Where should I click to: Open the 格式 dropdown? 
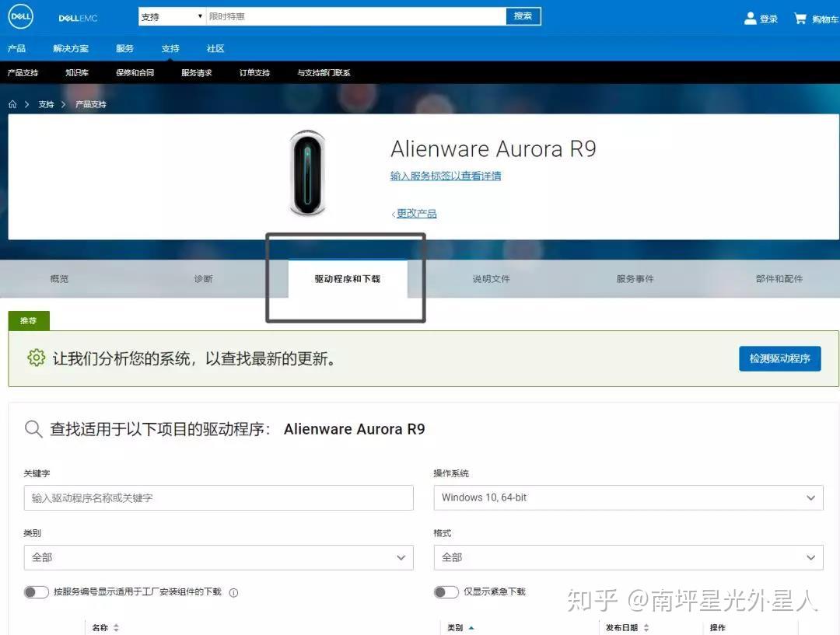tap(628, 557)
